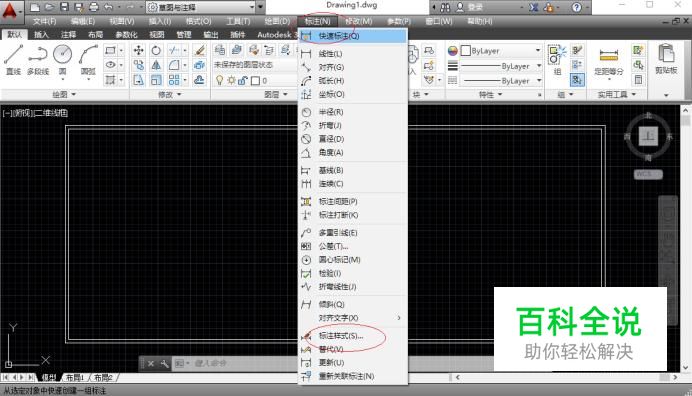Screen dimensions: 692x396
Task: Switch to the 注释 ribbon tab
Action: point(68,34)
